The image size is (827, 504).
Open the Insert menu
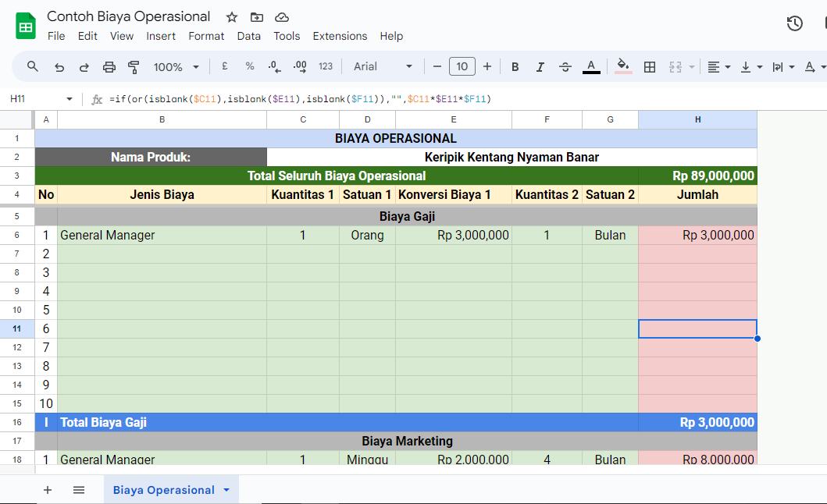[161, 36]
